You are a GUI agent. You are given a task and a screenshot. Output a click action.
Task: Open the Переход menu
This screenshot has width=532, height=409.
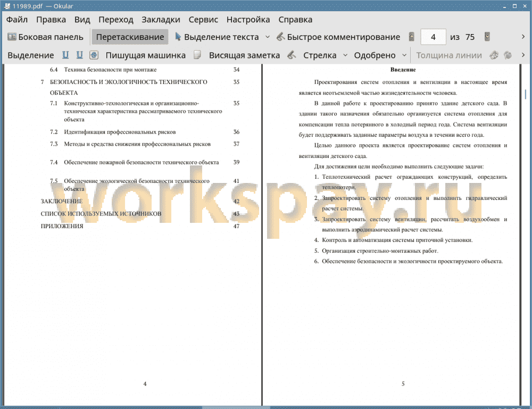tap(115, 20)
